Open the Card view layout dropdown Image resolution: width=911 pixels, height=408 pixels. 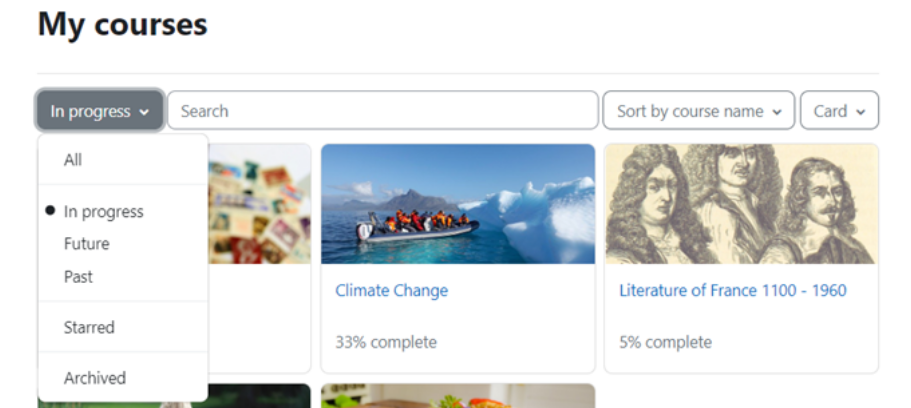tap(839, 111)
